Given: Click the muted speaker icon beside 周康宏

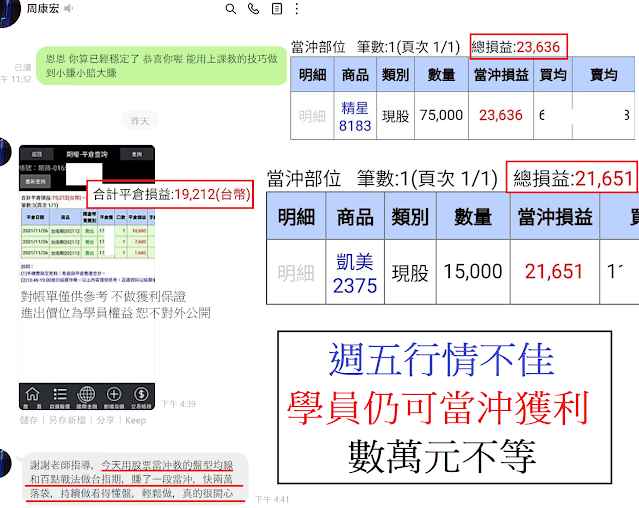Looking at the screenshot, I should click(x=68, y=8).
